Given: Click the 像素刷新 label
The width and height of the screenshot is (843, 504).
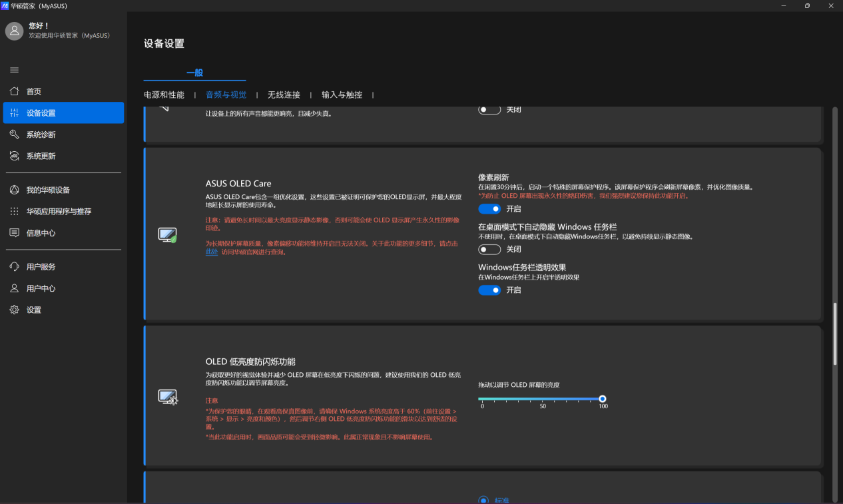Looking at the screenshot, I should [x=493, y=178].
